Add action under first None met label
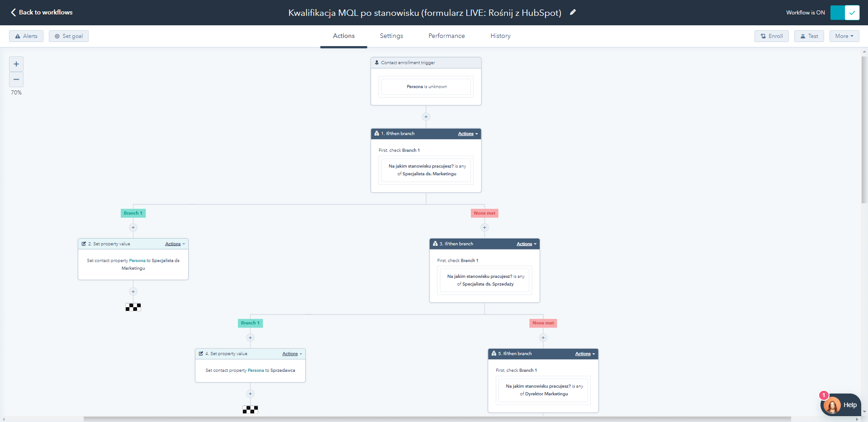Image resolution: width=868 pixels, height=422 pixels. [484, 228]
